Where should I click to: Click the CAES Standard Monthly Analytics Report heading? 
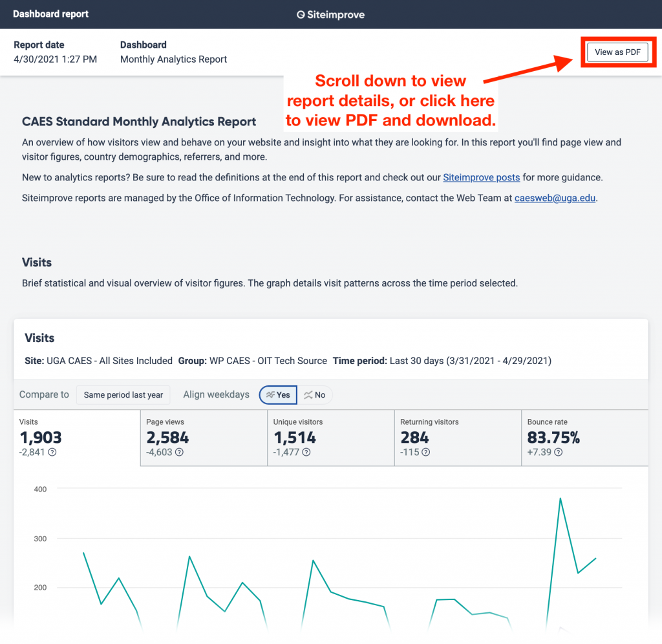tap(139, 122)
